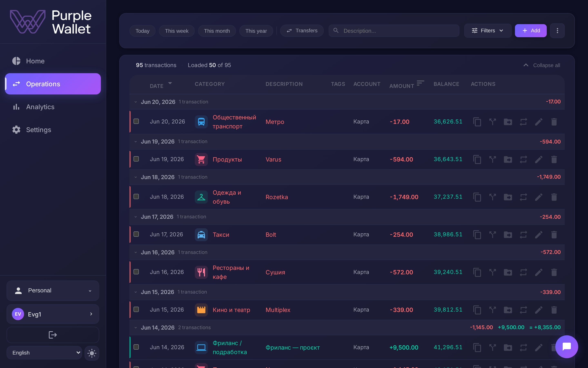Screen dimensions: 588x368
Task: Split the Сушия transaction
Action: tap(492, 272)
